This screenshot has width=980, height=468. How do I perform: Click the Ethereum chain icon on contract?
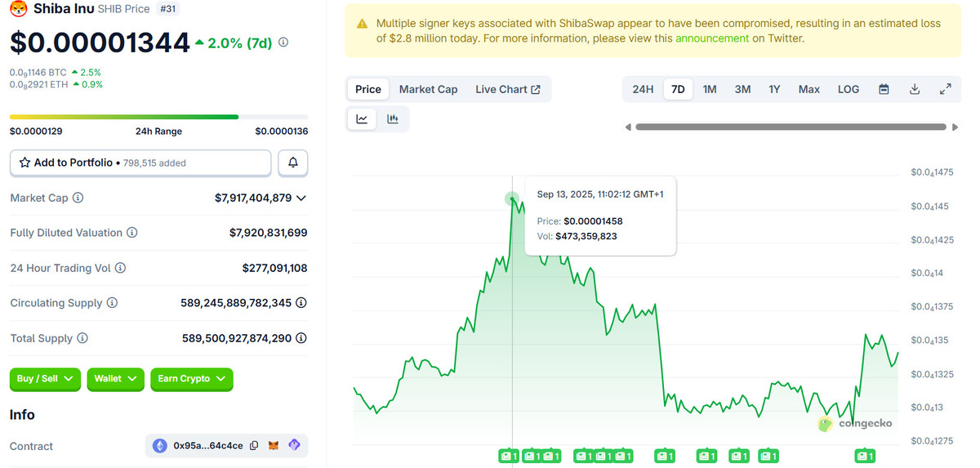[159, 446]
